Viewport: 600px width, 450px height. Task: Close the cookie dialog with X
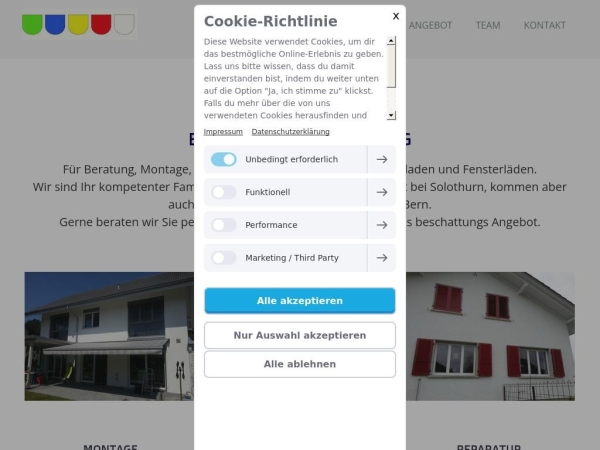(396, 16)
